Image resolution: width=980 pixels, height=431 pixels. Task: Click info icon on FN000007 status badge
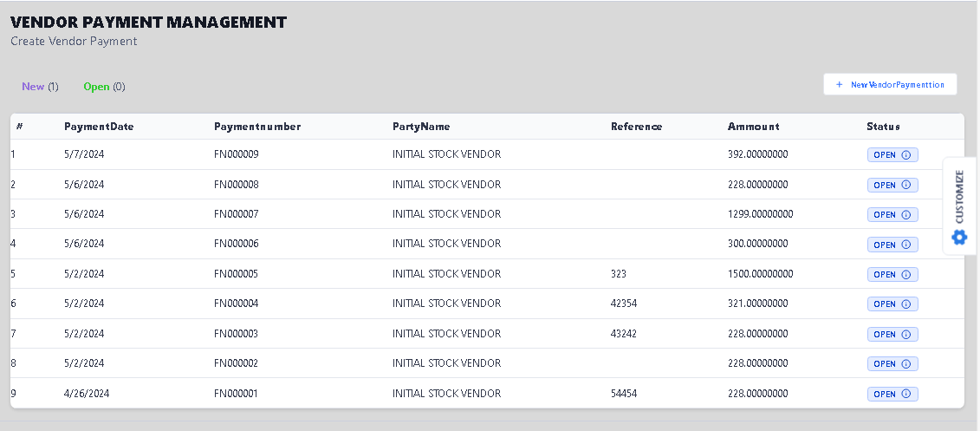pos(906,214)
